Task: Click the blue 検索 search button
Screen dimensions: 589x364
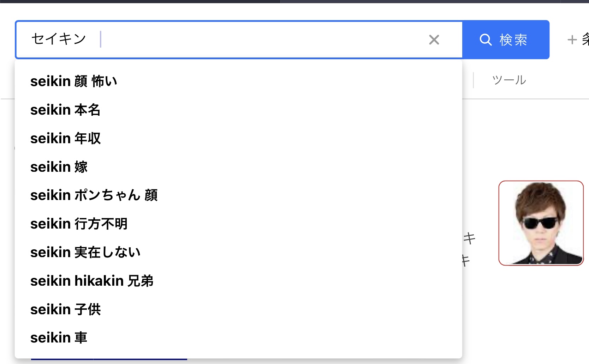Action: 506,40
